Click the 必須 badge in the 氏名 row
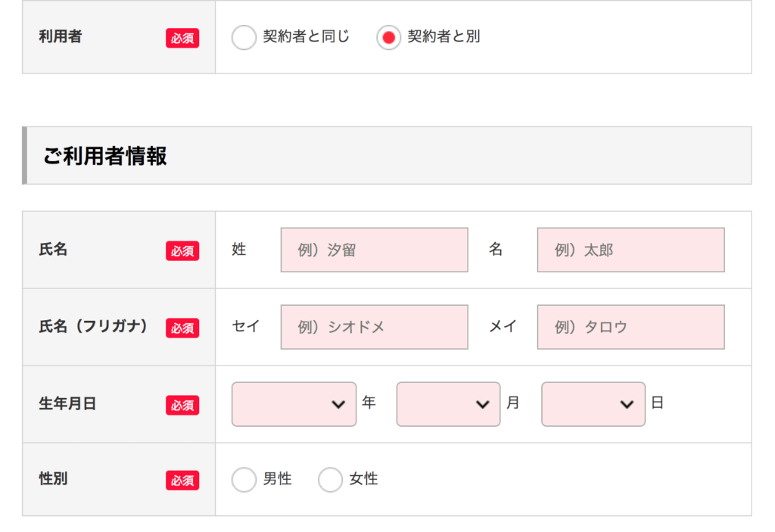Image resolution: width=775 pixels, height=532 pixels. tap(182, 250)
